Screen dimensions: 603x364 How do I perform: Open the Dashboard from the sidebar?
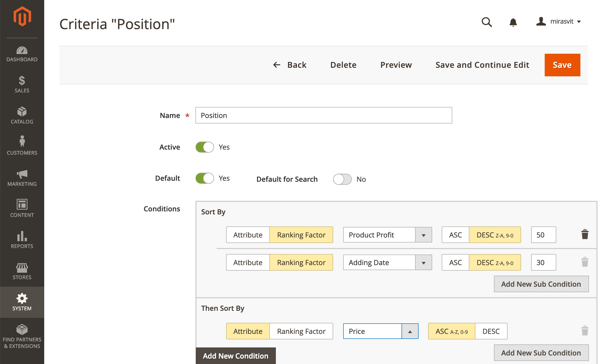pos(22,53)
